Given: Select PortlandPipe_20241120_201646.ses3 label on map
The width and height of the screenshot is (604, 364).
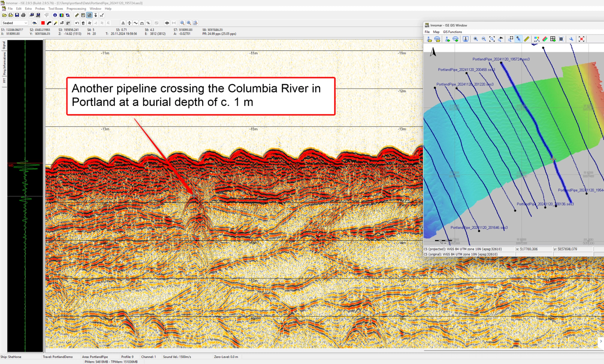Looking at the screenshot, I should (479, 227).
